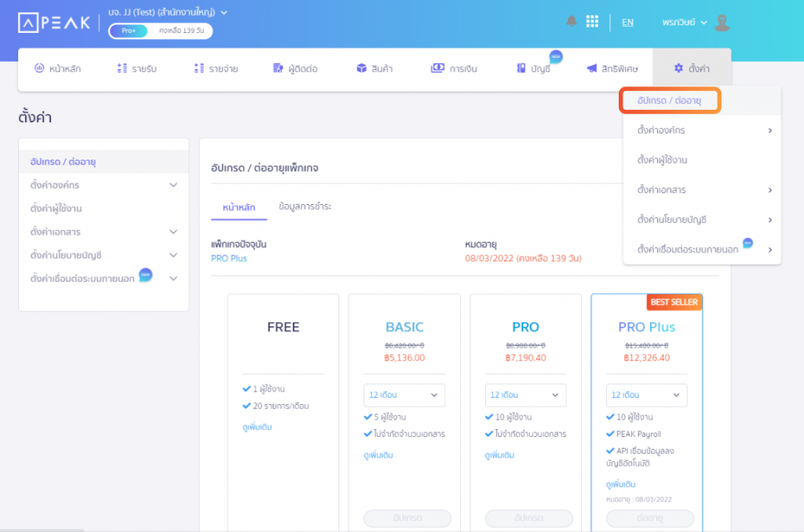Click the user avatar icon

pos(722,23)
